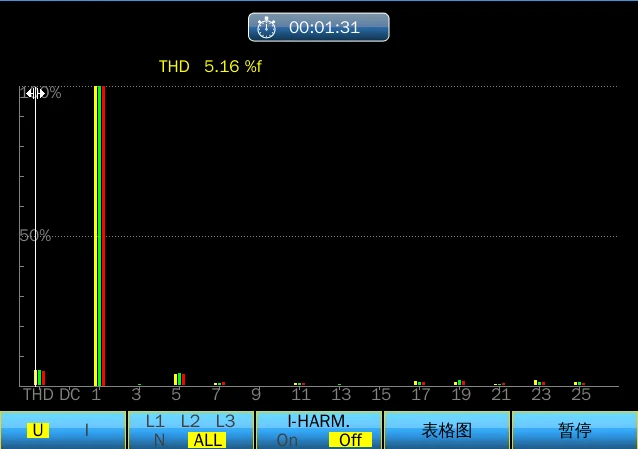Click the fundamental harmonic 1 bar group
Image resolution: width=638 pixels, height=449 pixels.
(x=100, y=236)
